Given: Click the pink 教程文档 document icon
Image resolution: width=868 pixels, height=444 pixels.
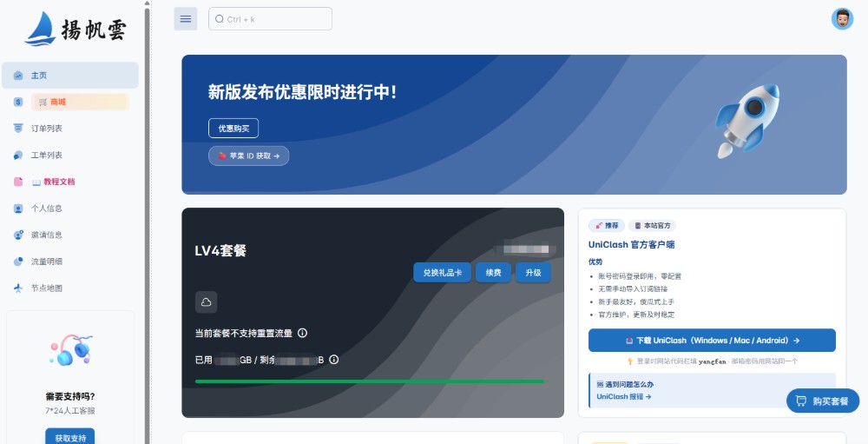Looking at the screenshot, I should point(18,182).
